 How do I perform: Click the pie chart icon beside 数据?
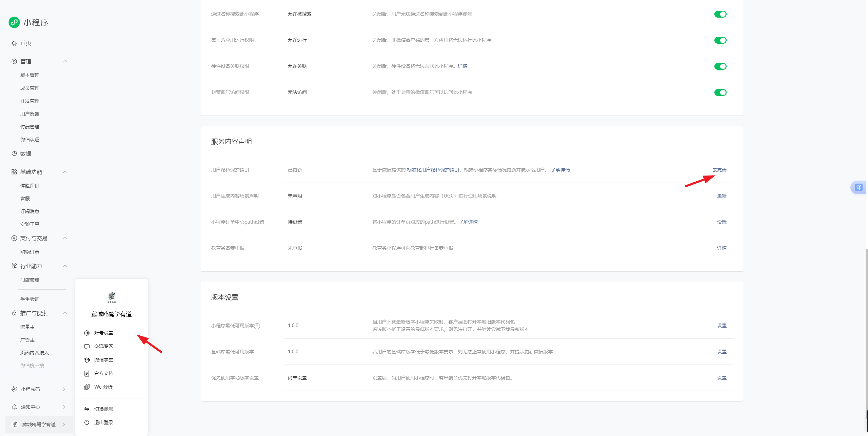(14, 153)
